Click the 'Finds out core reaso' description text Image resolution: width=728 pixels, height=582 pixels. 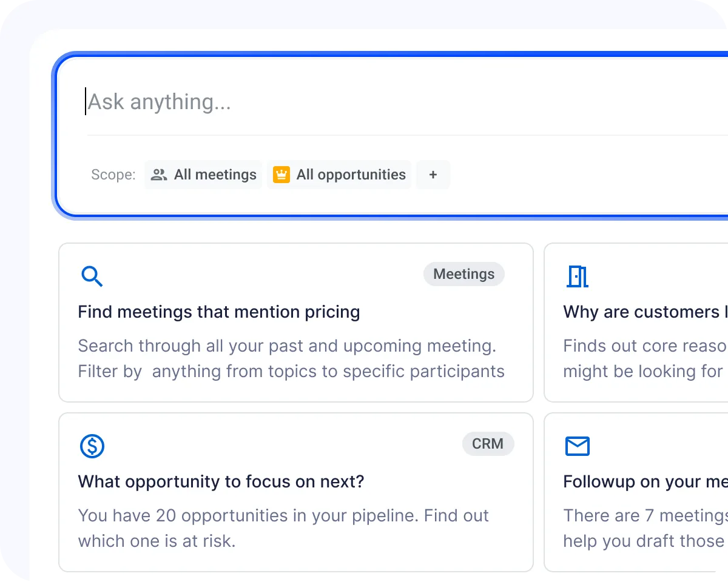pyautogui.click(x=645, y=358)
